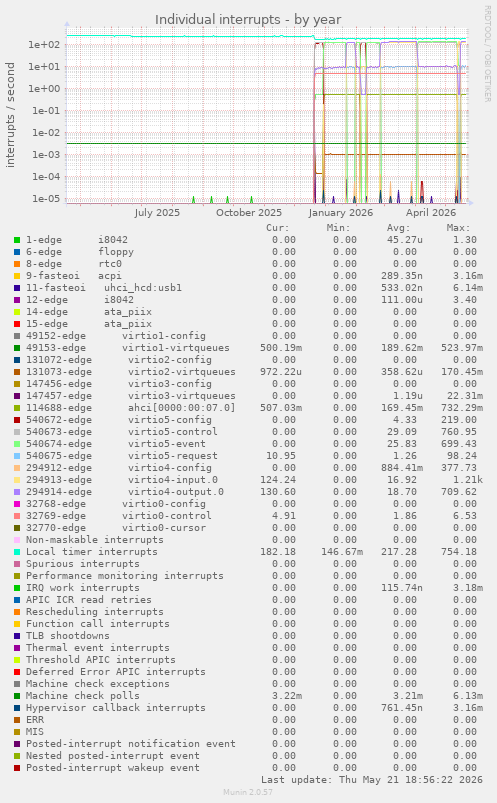The width and height of the screenshot is (497, 803).
Task: Click the graph title Individual interrupts - by year
Action: [x=248, y=19]
